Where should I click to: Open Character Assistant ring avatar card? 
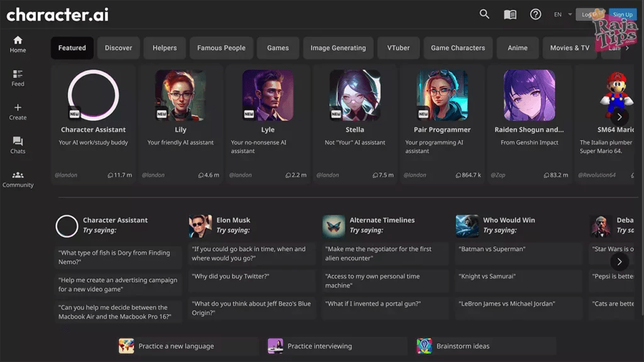click(93, 96)
